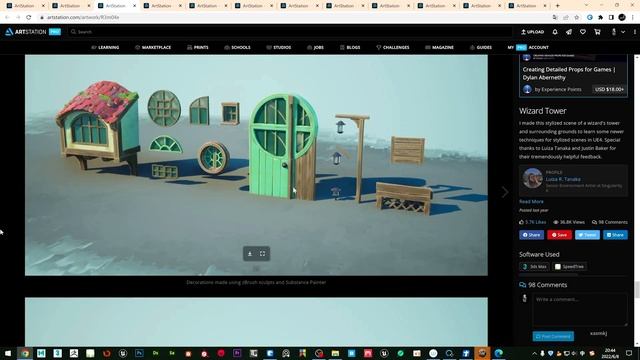Click Luiza K. Tanaka avatar thumbnail
The height and width of the screenshot is (360, 640).
tap(532, 178)
